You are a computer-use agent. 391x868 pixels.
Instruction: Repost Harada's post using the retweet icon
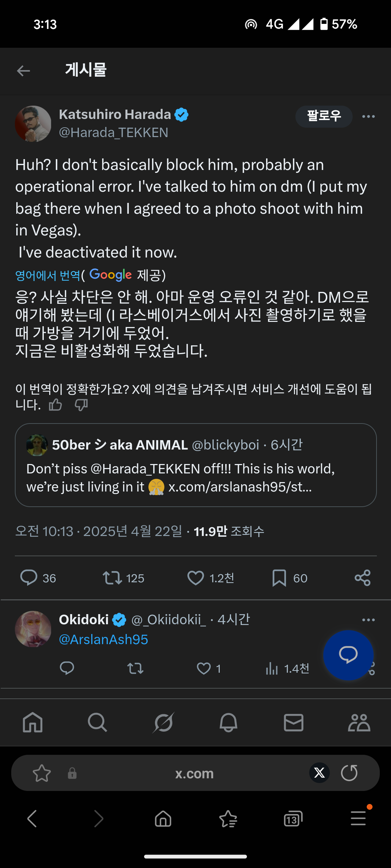click(112, 578)
